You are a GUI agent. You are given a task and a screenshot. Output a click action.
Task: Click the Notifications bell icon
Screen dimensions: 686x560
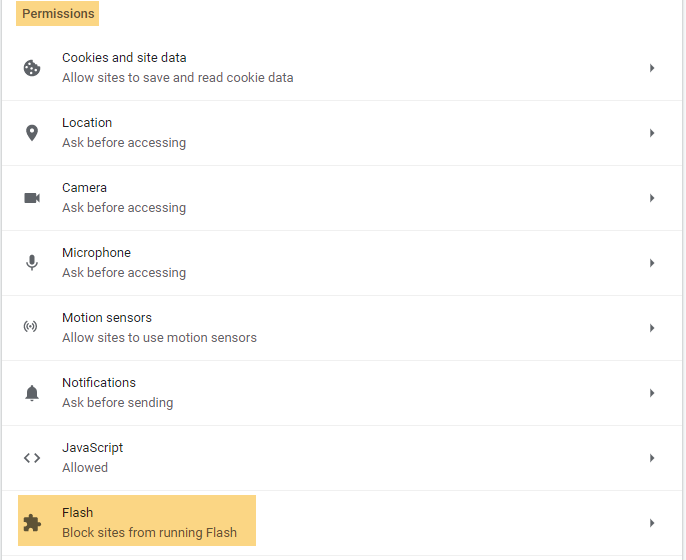tap(32, 393)
